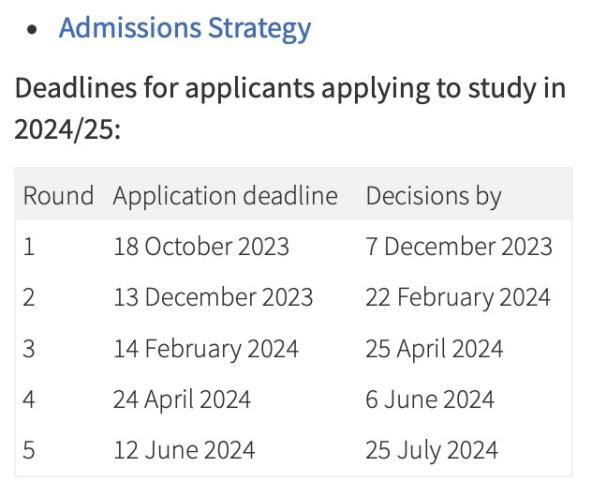Select the 6 June 2024 decision cell

[x=430, y=399]
